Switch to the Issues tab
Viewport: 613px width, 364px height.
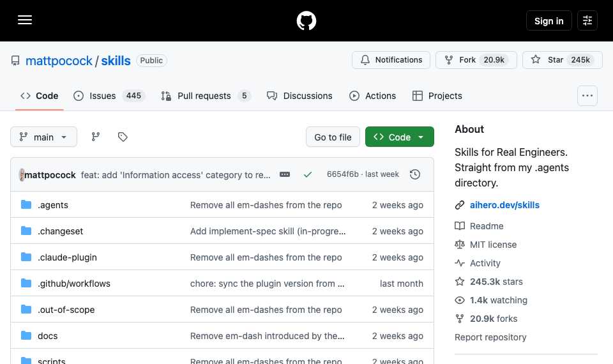tap(109, 96)
